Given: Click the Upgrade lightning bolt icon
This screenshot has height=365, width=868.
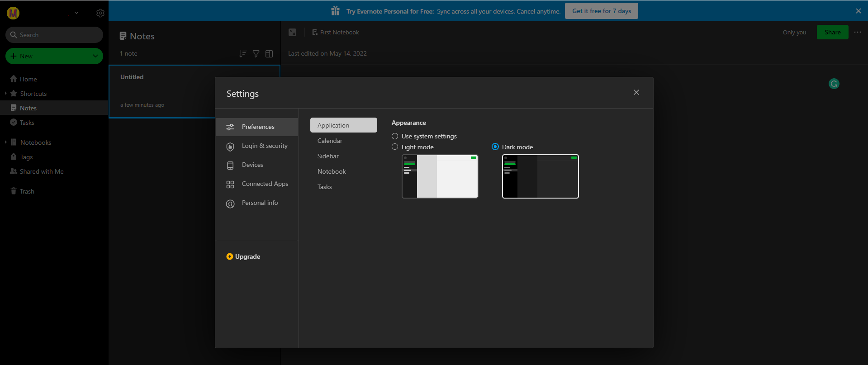Looking at the screenshot, I should [x=230, y=256].
